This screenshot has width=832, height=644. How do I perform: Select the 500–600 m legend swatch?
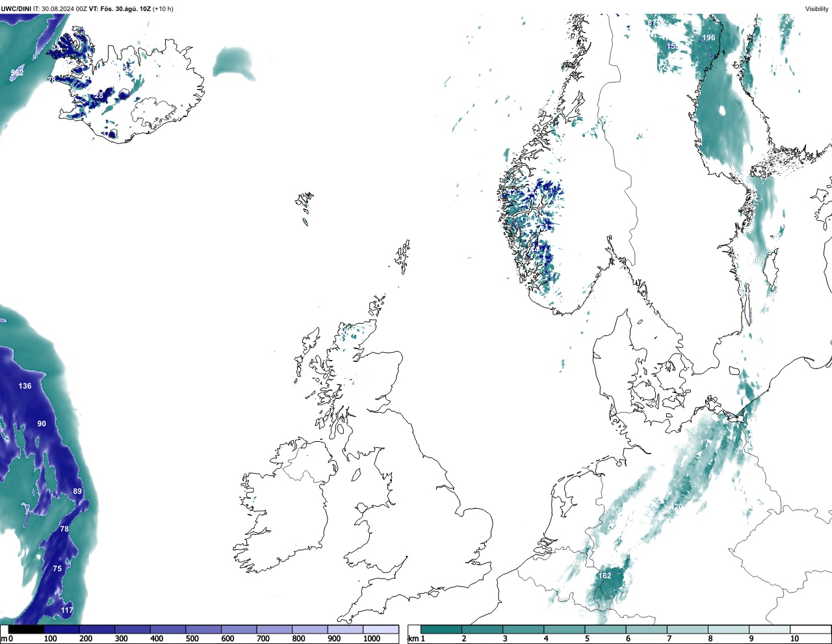[203, 629]
